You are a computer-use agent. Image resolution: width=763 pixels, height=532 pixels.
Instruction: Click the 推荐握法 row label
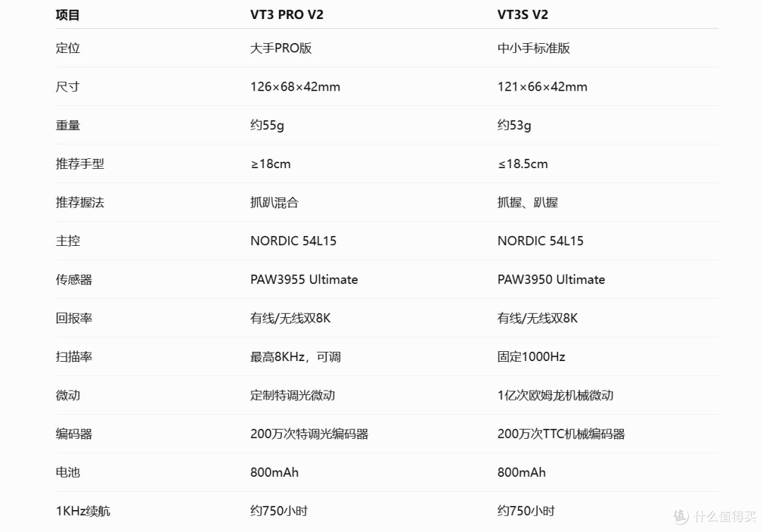tap(80, 203)
